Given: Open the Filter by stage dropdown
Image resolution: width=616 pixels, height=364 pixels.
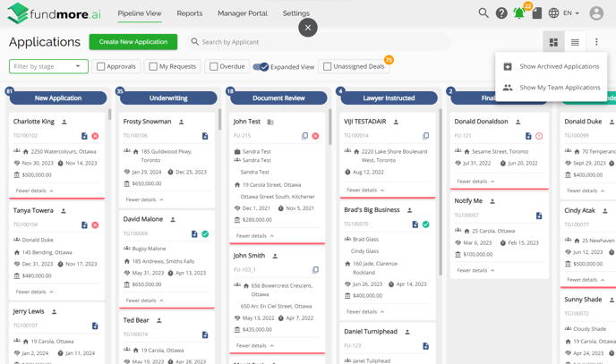Looking at the screenshot, I should pyautogui.click(x=48, y=66).
